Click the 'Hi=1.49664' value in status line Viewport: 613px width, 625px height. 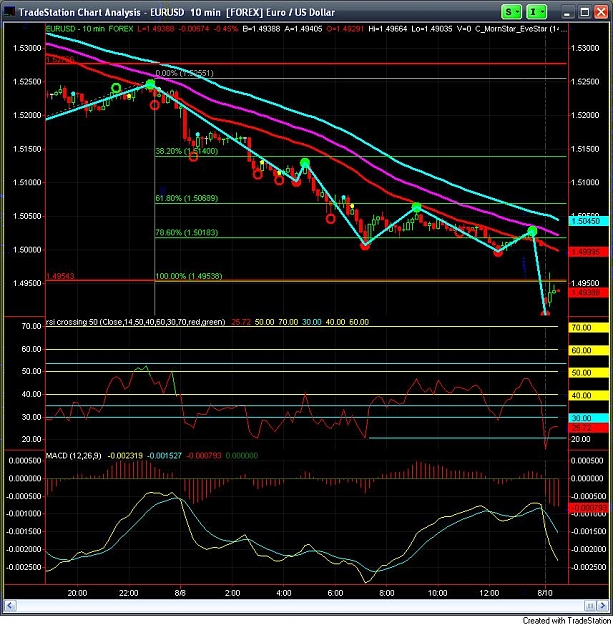point(388,29)
